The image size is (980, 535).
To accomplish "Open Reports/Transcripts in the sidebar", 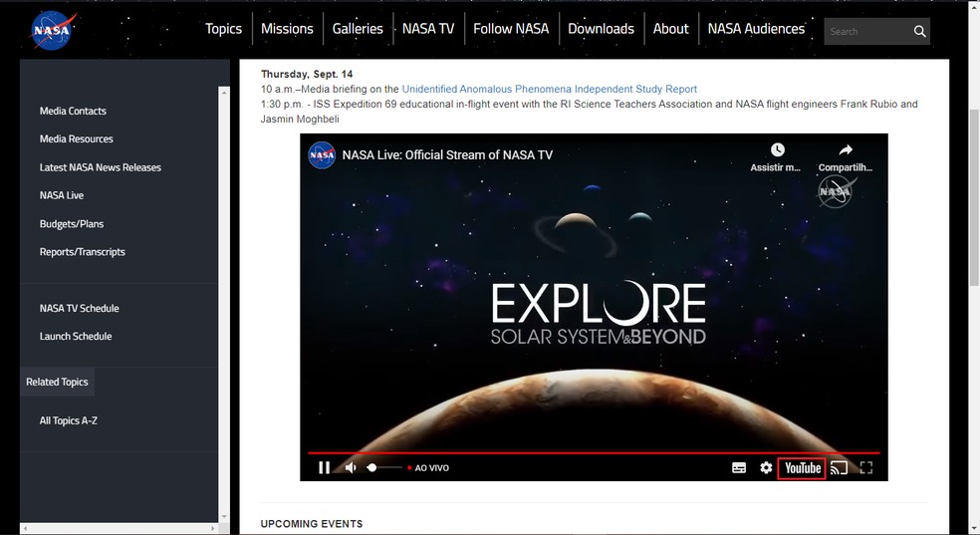I will [x=82, y=252].
